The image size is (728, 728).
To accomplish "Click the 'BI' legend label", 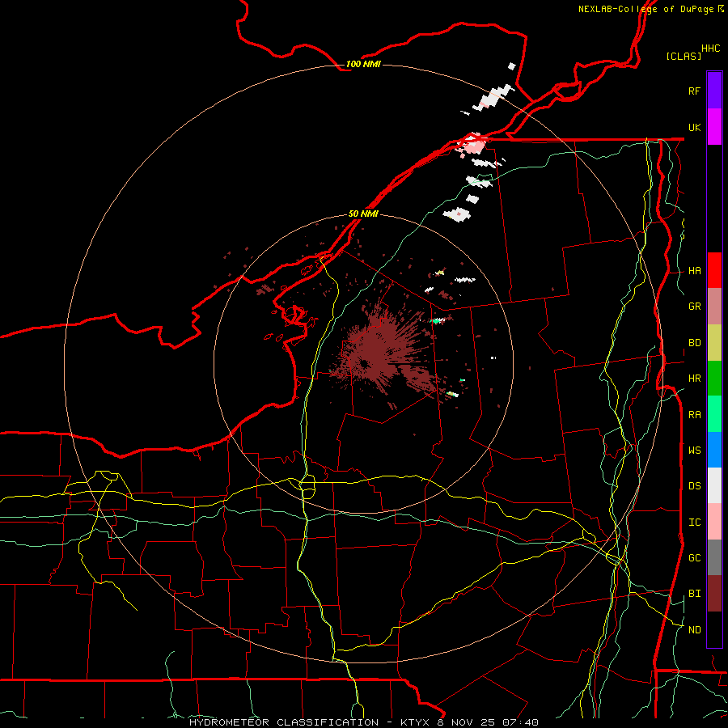I will coord(694,594).
